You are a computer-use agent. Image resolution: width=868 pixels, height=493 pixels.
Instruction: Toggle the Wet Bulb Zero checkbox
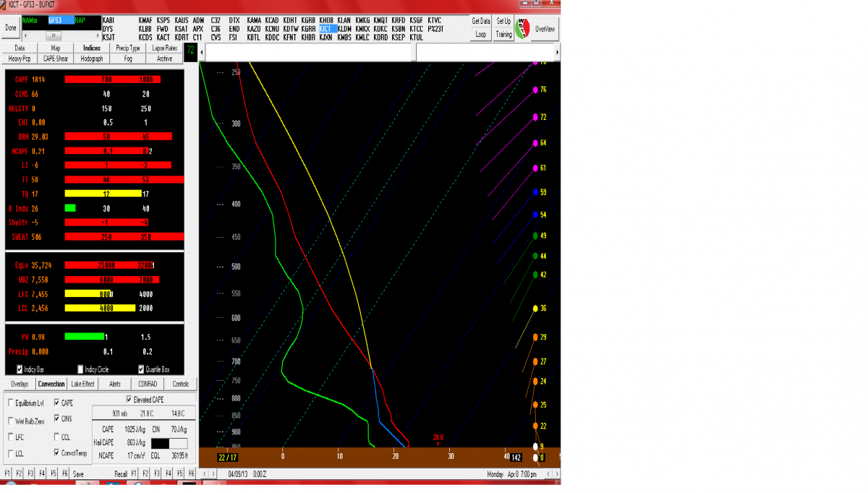click(x=10, y=420)
